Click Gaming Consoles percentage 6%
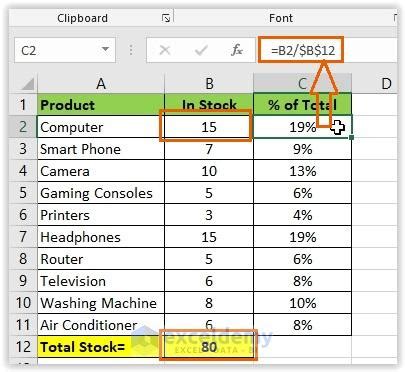Screen dimensions: 405x372 coord(302,193)
